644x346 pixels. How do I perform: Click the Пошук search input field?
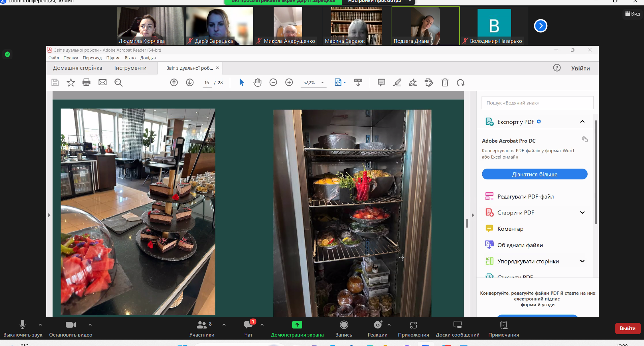click(537, 103)
